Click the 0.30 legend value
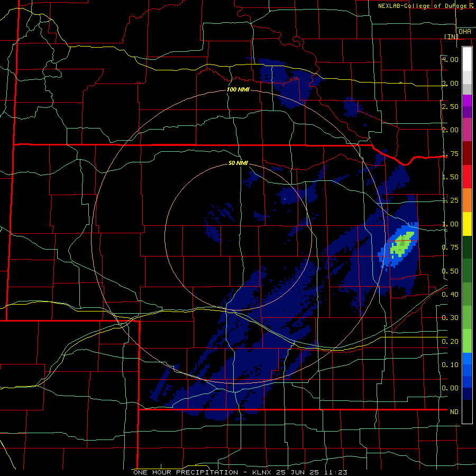Screen dimensions: 476x476 [450, 318]
